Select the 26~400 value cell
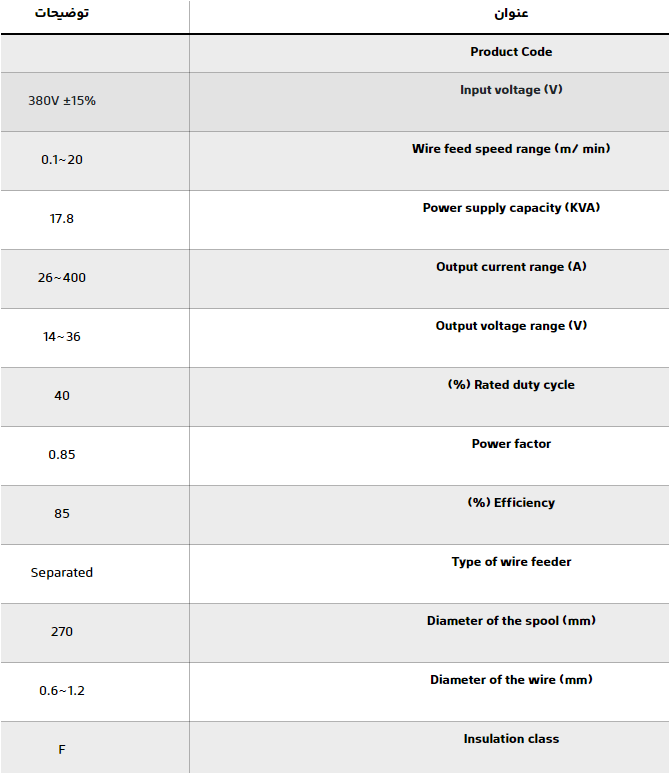The image size is (670, 774). coord(62,278)
